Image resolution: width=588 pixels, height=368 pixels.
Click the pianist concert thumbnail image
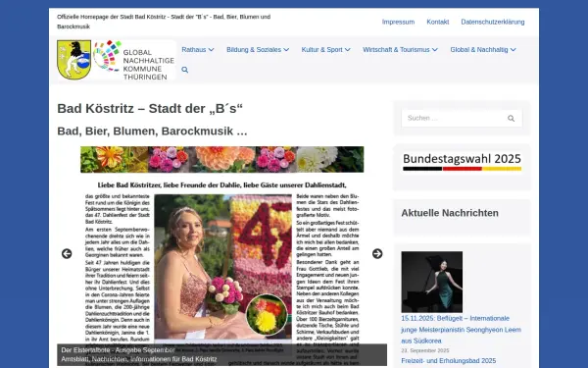pyautogui.click(x=431, y=282)
